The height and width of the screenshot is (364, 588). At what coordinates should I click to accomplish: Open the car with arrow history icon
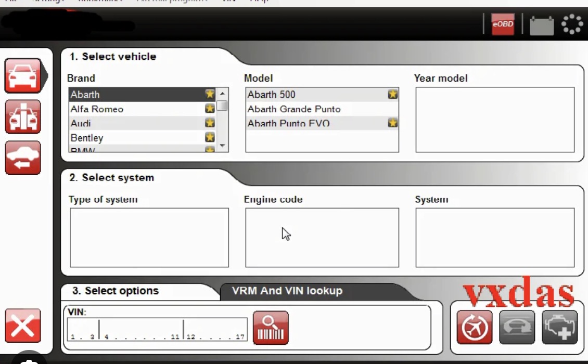click(x=23, y=158)
